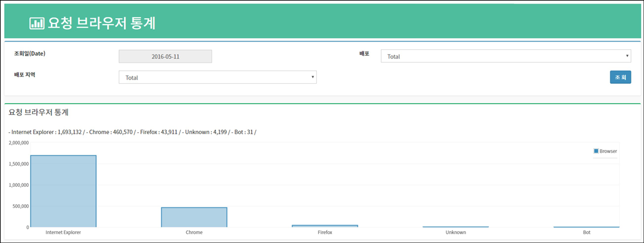This screenshot has height=243, width=644.
Task: Open the 배포 Total dropdown
Action: coord(506,56)
